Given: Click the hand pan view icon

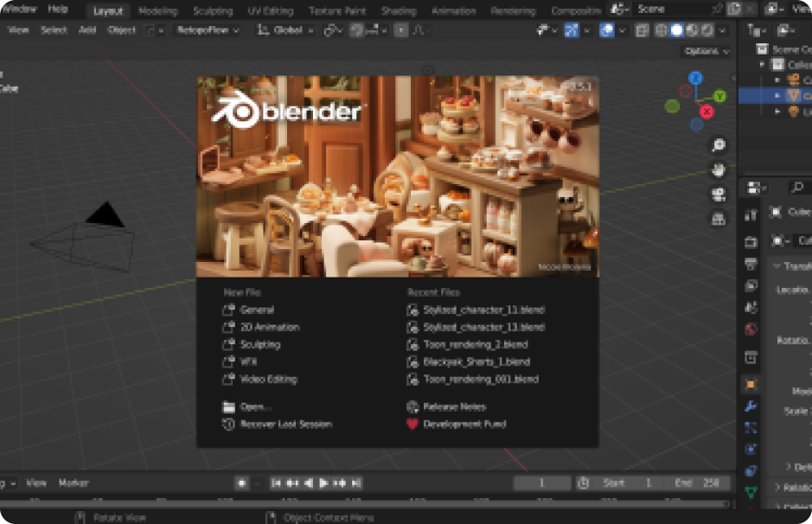Looking at the screenshot, I should [719, 169].
